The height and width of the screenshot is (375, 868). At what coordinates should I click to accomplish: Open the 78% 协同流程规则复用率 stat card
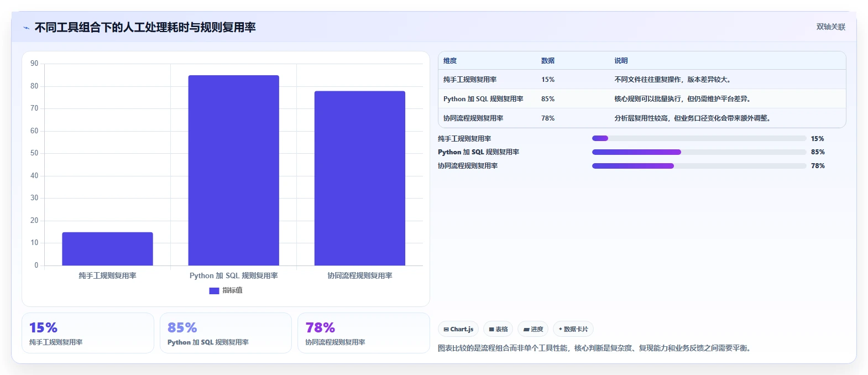(x=364, y=333)
